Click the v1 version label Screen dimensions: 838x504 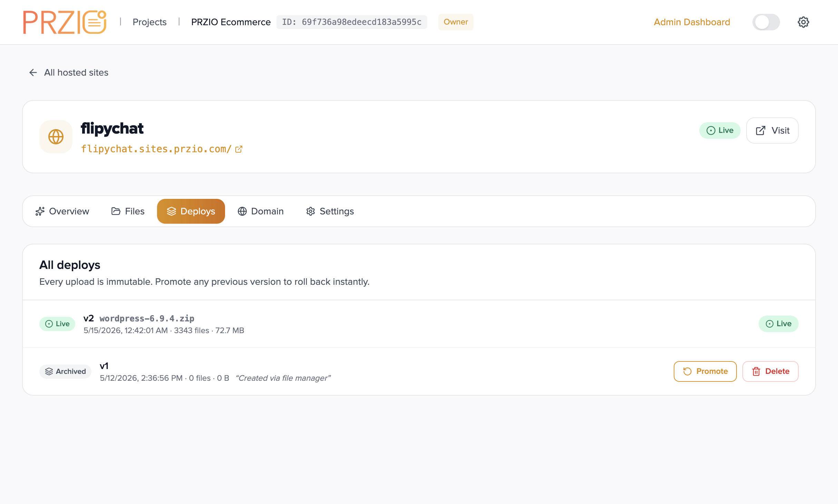pos(104,366)
